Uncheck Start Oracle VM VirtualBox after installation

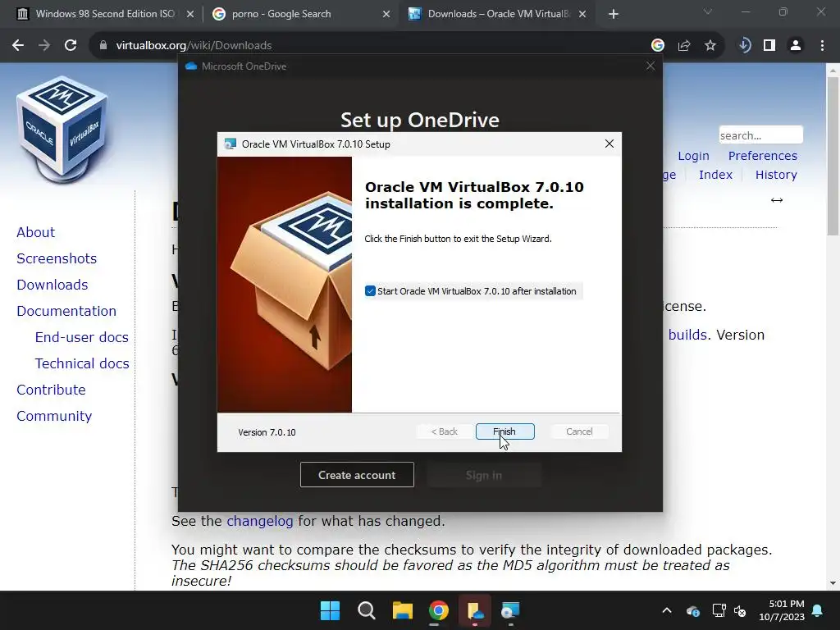pyautogui.click(x=370, y=291)
